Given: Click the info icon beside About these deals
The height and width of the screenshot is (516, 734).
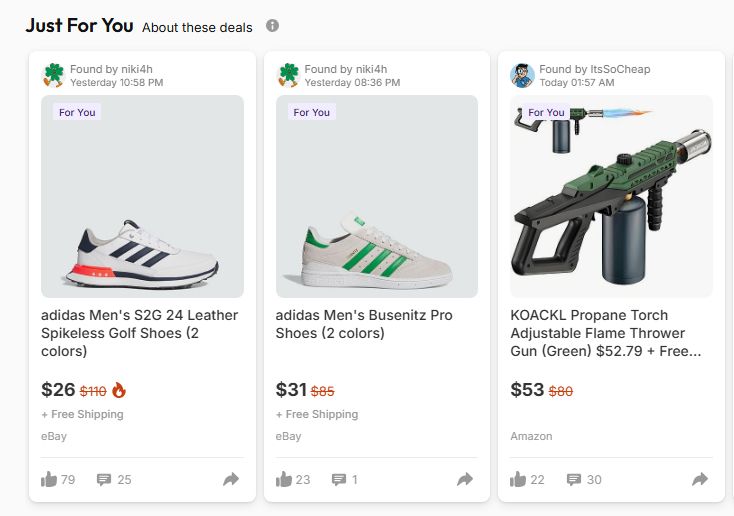Looking at the screenshot, I should point(273,26).
